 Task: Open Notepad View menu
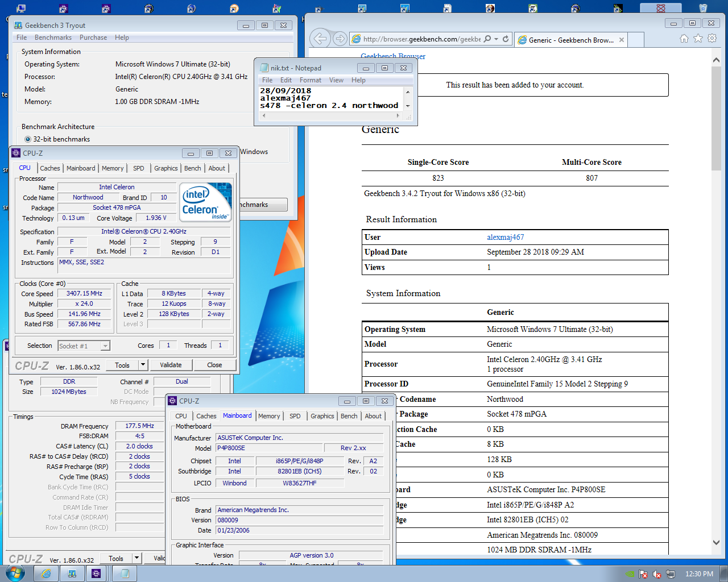336,80
